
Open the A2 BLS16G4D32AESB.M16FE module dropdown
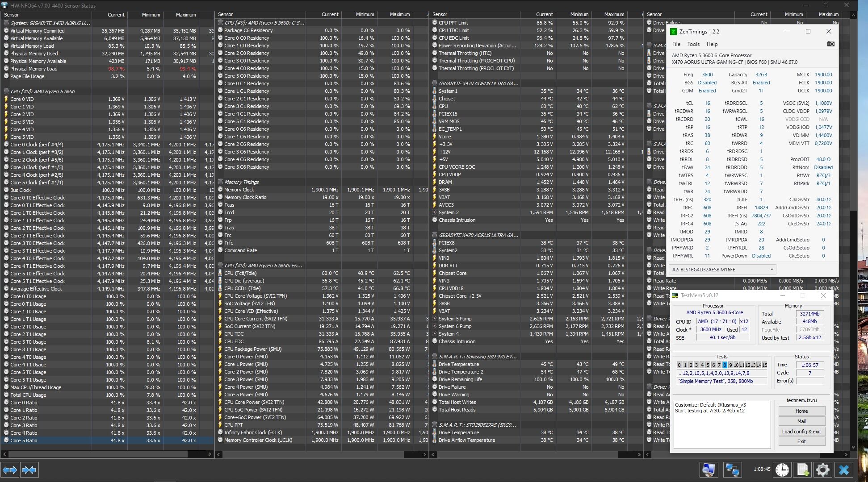coord(722,270)
